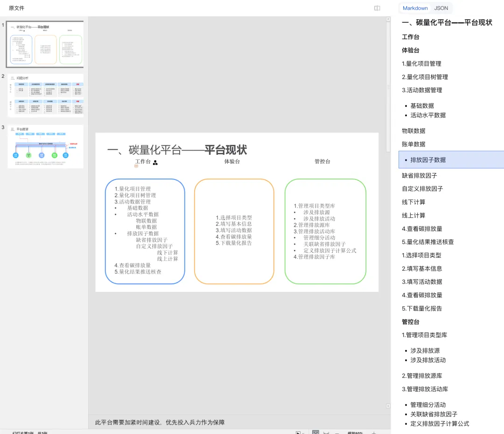Click the zoom-out minus icon
504x434 pixels.
click(x=337, y=433)
